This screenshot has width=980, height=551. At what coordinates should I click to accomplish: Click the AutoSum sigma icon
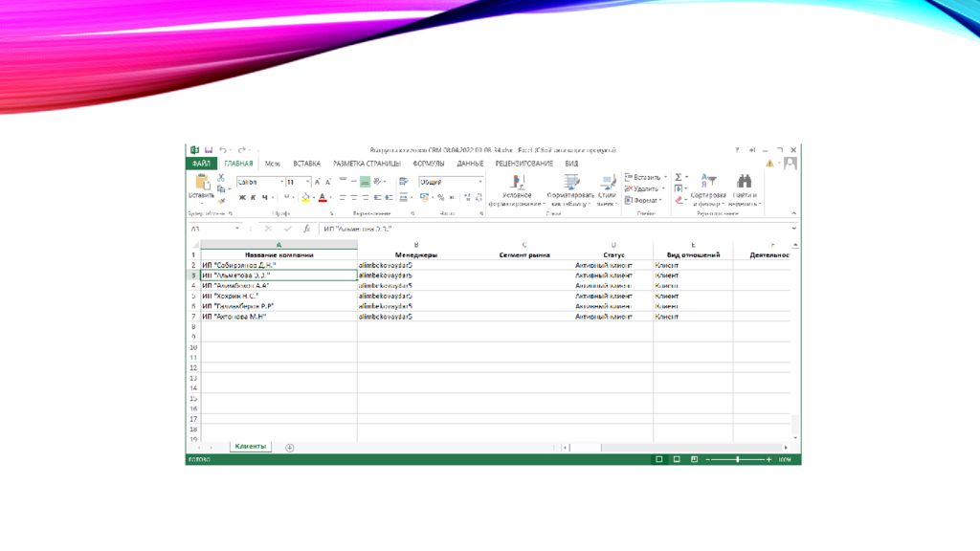679,177
